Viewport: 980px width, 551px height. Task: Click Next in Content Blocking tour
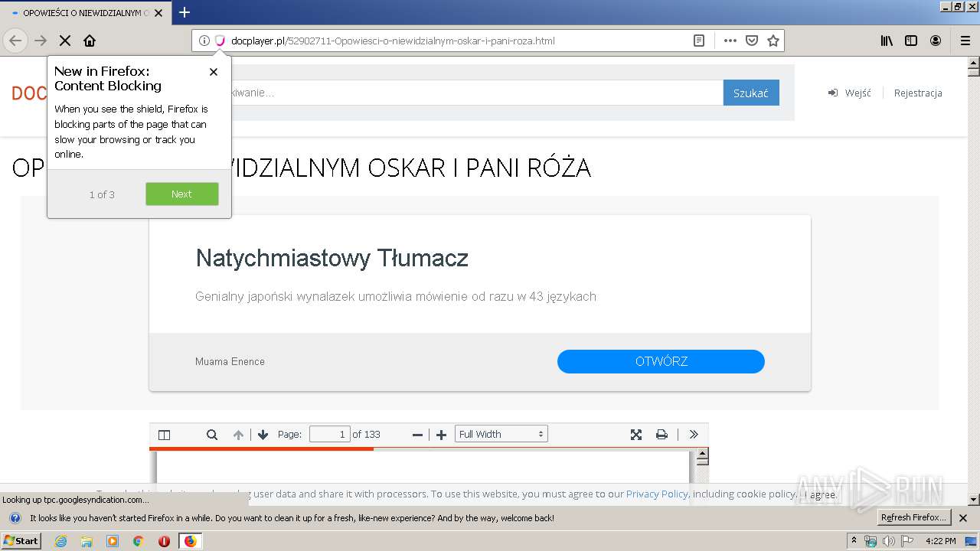click(182, 194)
